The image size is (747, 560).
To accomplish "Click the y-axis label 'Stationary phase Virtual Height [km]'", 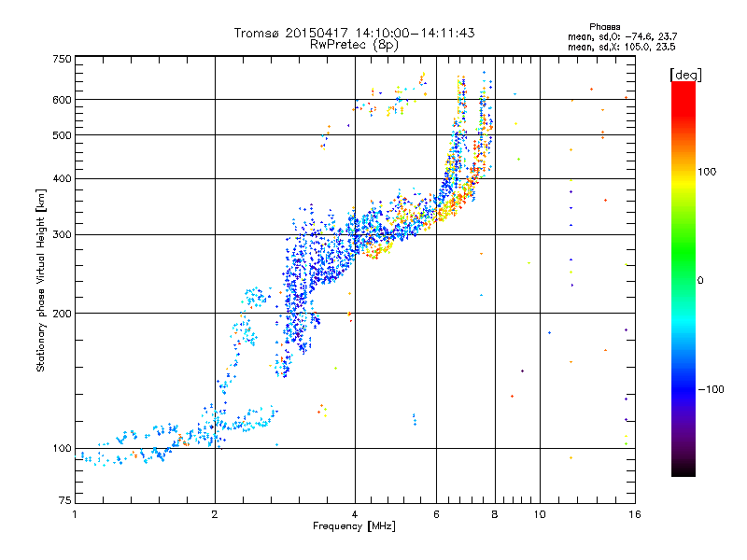I will 41,281.
